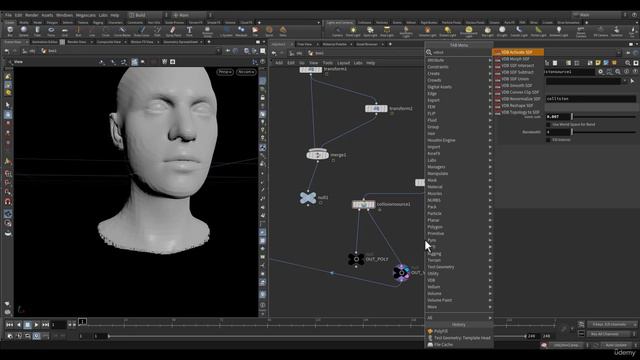
Task: Expand the All category in Tab Menu
Action: tap(459, 318)
